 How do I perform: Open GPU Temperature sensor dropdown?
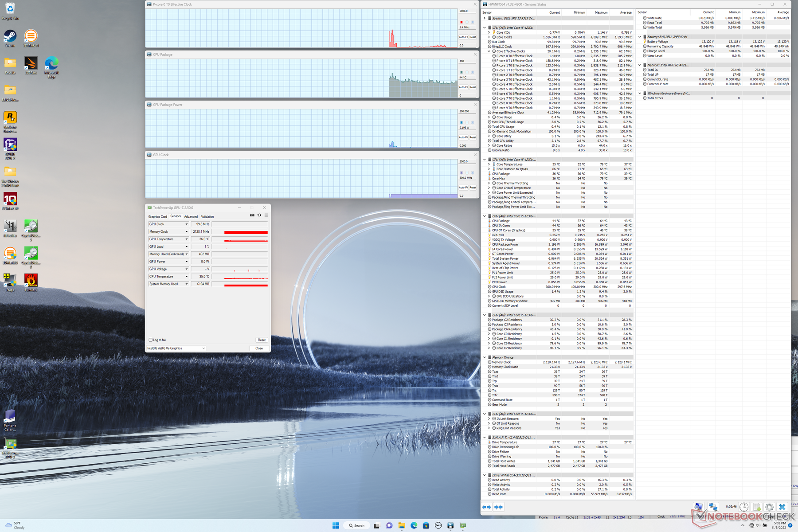click(187, 239)
